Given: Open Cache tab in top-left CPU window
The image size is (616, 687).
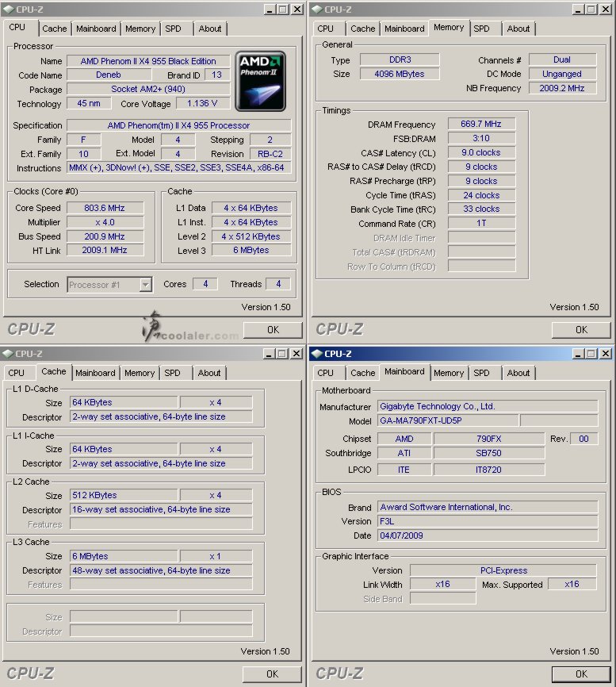Looking at the screenshot, I should tap(54, 29).
